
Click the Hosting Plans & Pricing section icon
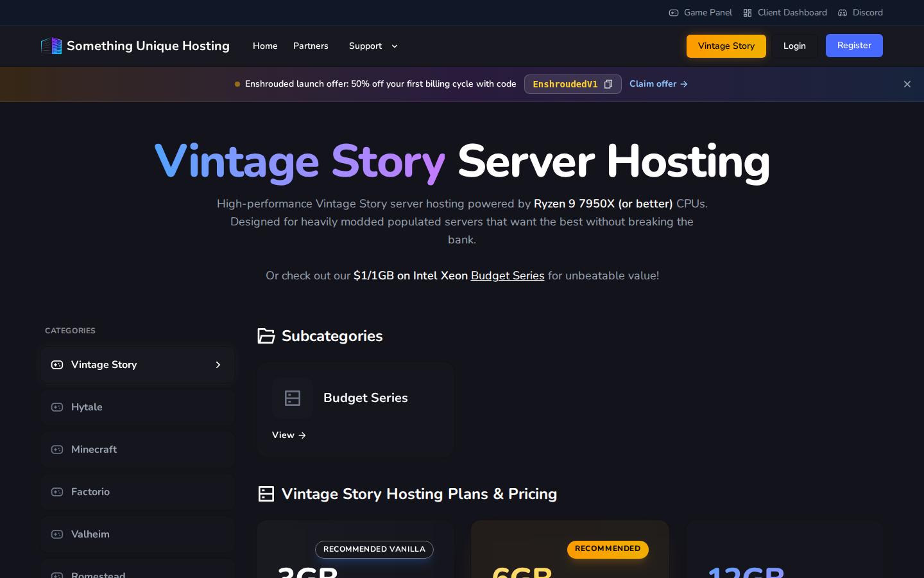click(266, 494)
